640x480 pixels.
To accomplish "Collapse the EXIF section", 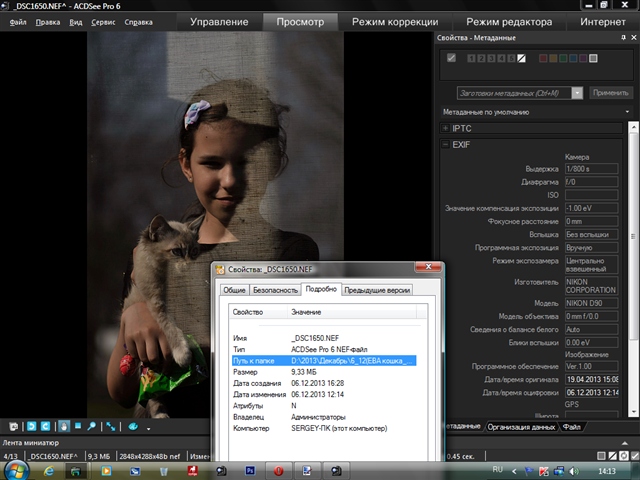I will tap(445, 145).
